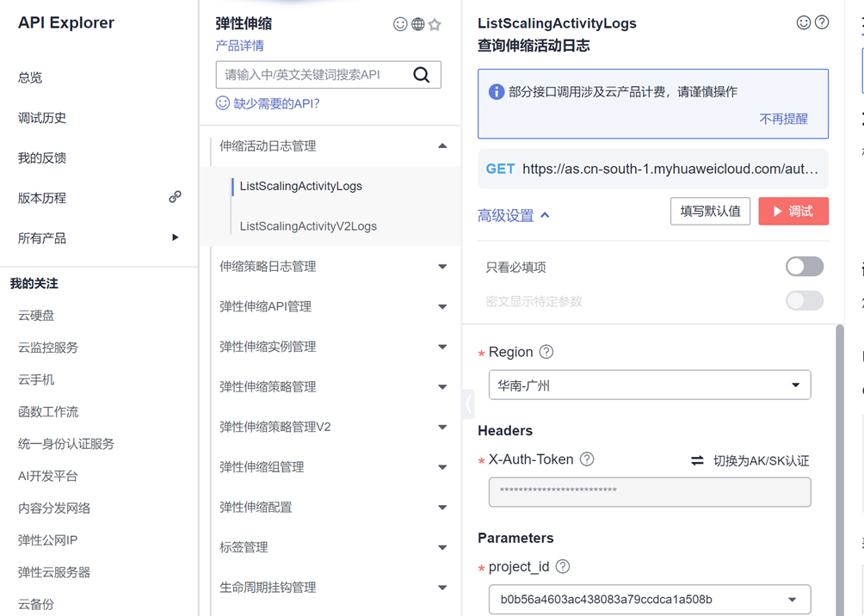Open the Region help question mark
The height and width of the screenshot is (616, 864).
coord(546,352)
